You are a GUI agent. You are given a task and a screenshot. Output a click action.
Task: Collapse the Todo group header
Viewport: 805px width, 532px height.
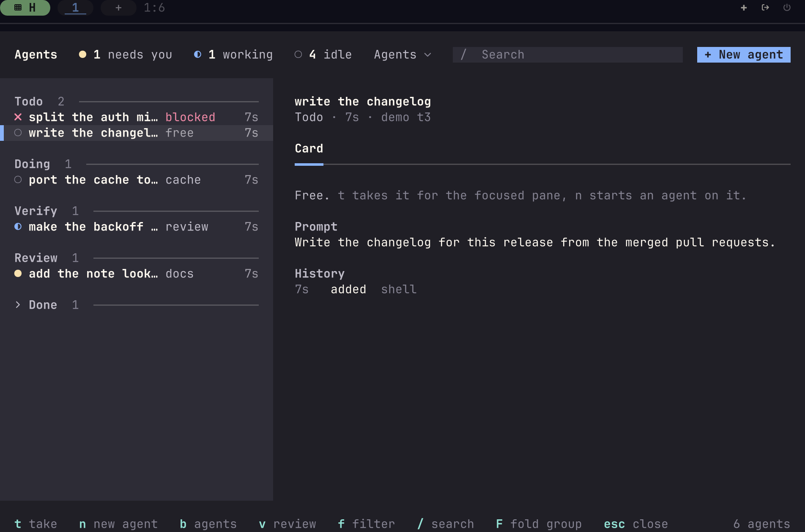tap(137, 101)
